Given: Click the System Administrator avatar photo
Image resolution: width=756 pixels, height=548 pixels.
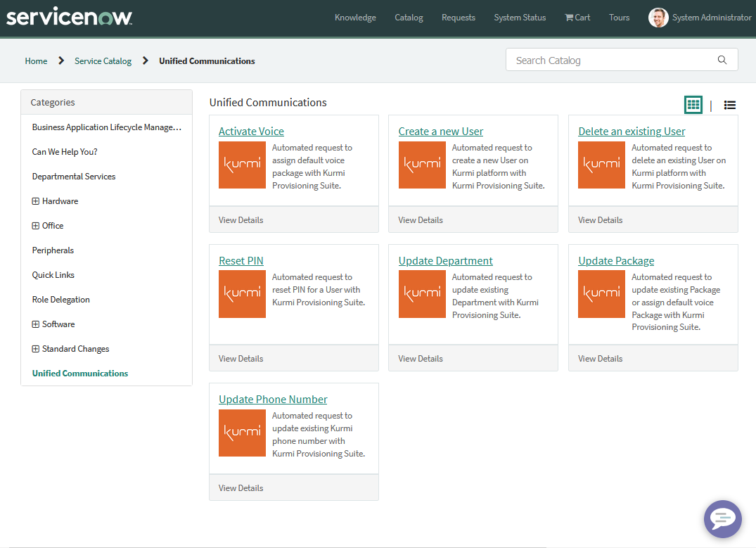Looking at the screenshot, I should point(658,18).
